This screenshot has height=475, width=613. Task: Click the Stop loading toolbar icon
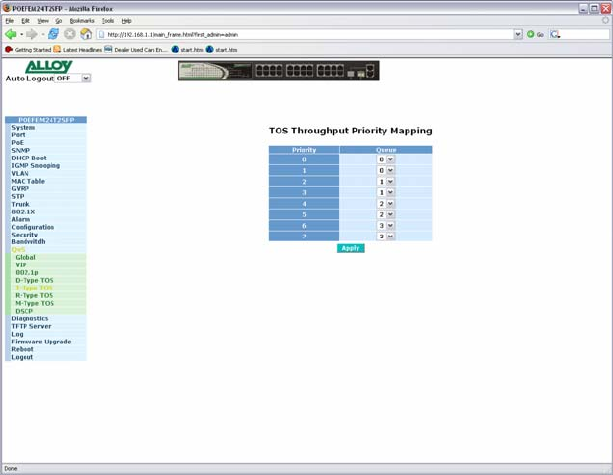[70, 34]
